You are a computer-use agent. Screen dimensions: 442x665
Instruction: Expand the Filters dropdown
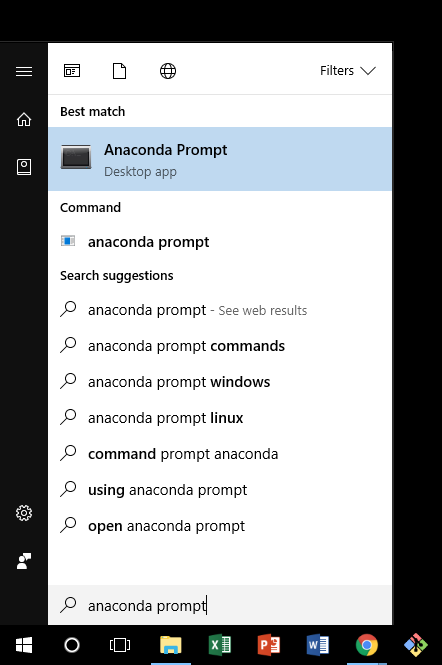click(x=348, y=70)
